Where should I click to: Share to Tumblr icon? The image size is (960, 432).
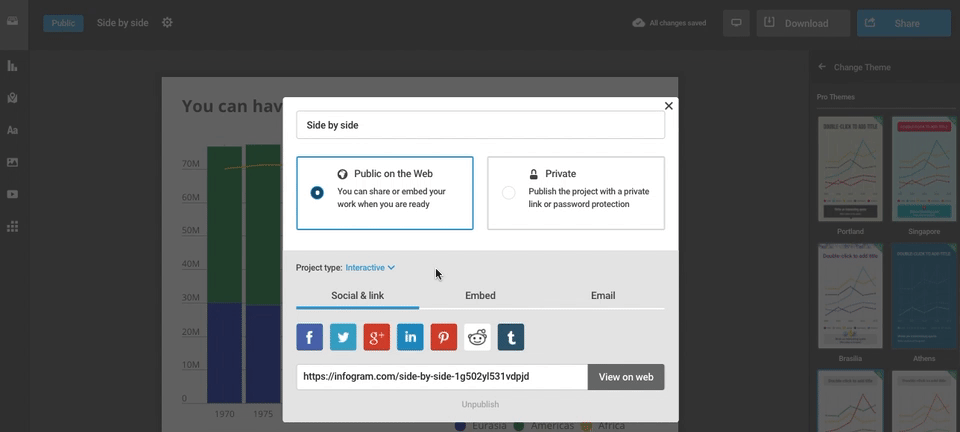click(511, 337)
